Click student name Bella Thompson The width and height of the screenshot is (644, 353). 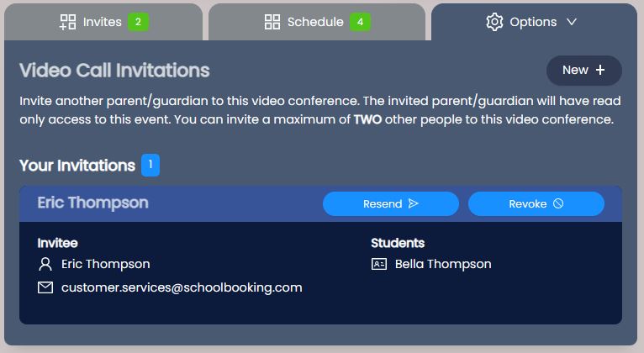[x=443, y=264]
